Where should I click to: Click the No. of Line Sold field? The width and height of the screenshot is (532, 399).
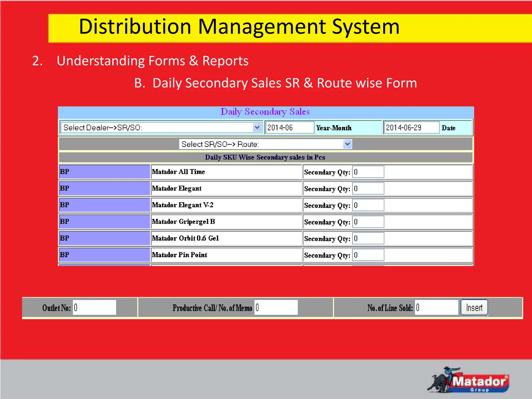436,308
